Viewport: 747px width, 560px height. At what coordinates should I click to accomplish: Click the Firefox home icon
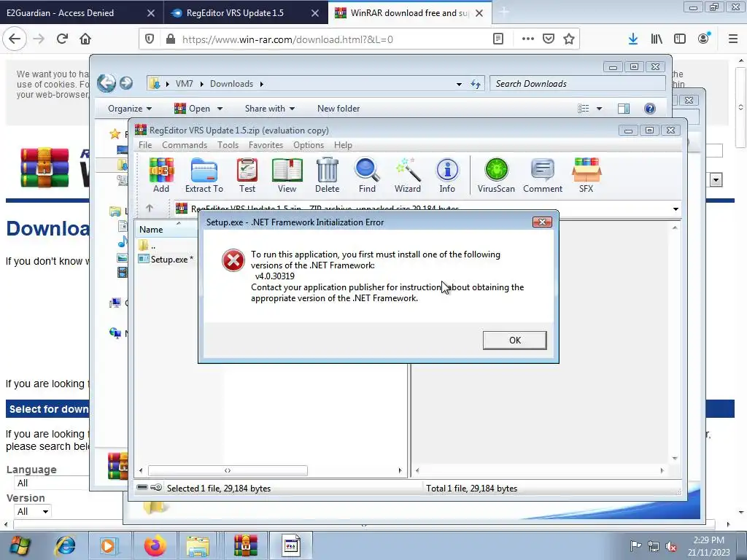point(85,39)
